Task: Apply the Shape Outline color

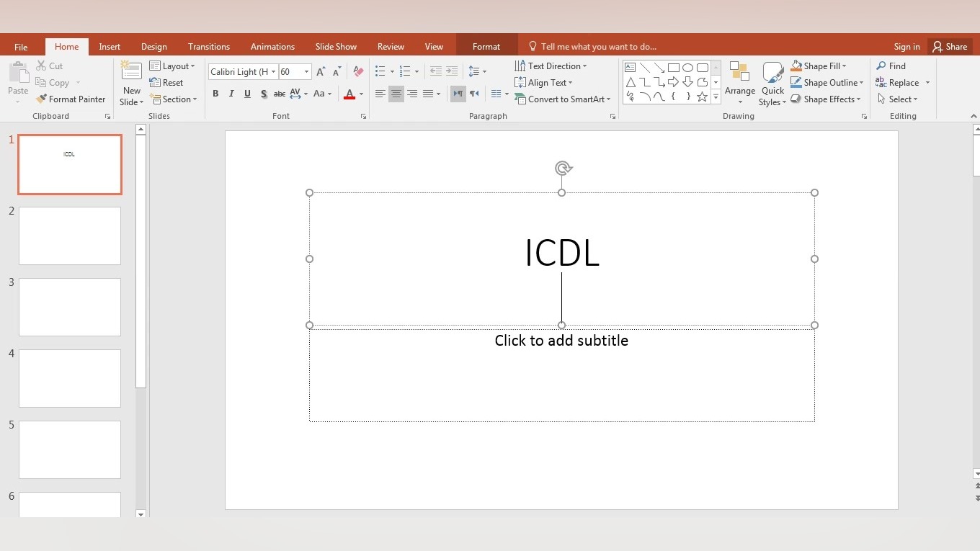Action: click(x=796, y=83)
